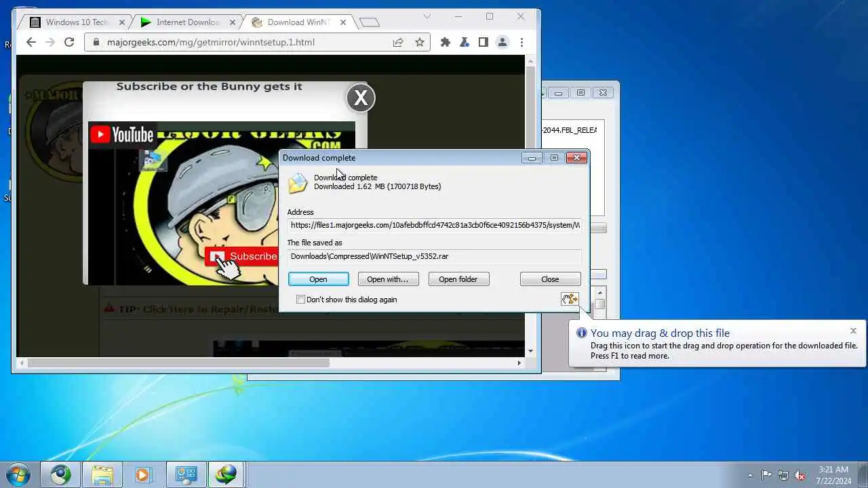Click the muted volume tray icon
868x488 pixels.
pyautogui.click(x=800, y=475)
